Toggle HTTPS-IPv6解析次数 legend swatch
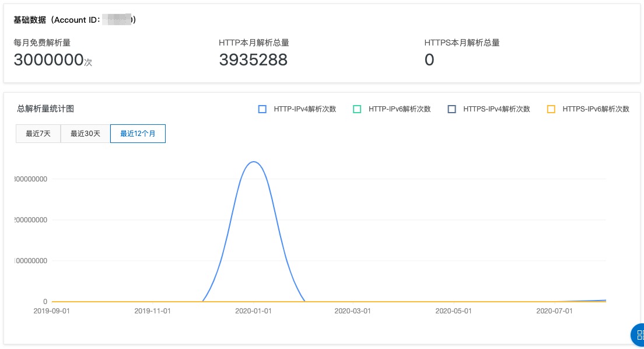This screenshot has height=349, width=644. pyautogui.click(x=551, y=109)
